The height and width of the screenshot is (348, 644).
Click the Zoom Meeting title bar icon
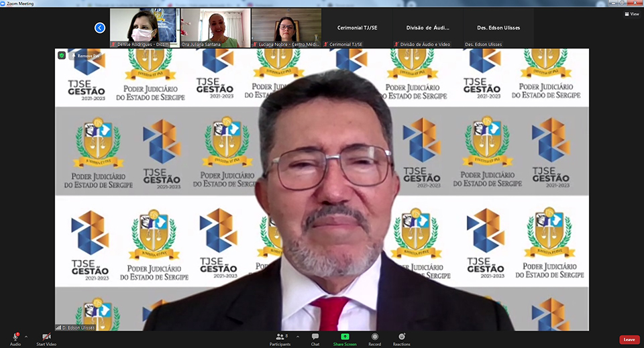pyautogui.click(x=5, y=3)
